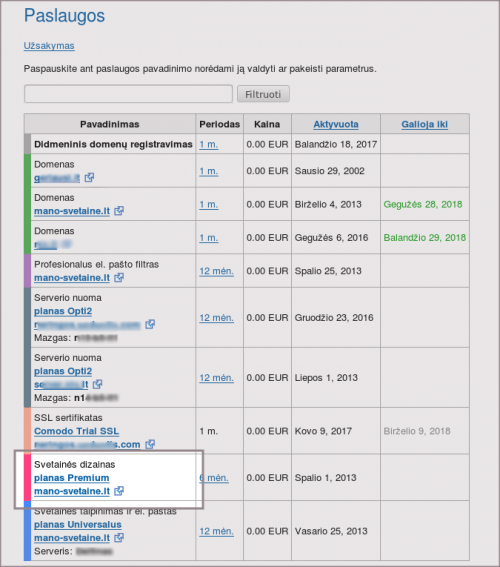Open external link icon in Liepos 1, 2013 row
500x567 pixels.
(x=98, y=384)
